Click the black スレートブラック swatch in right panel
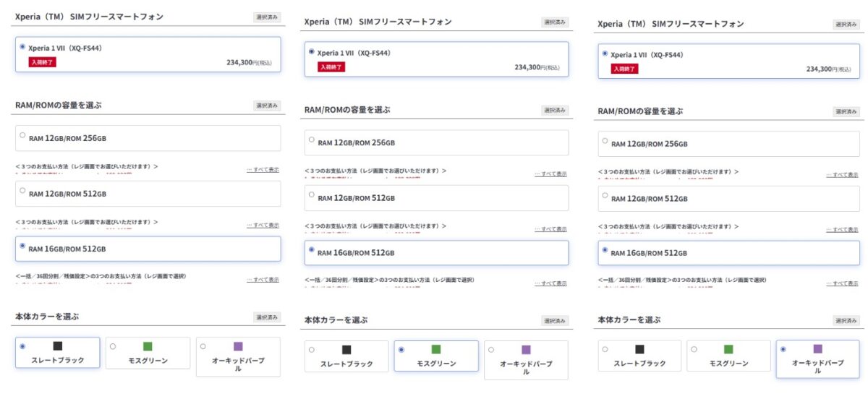Screen dimensions: 868x399 639,349
